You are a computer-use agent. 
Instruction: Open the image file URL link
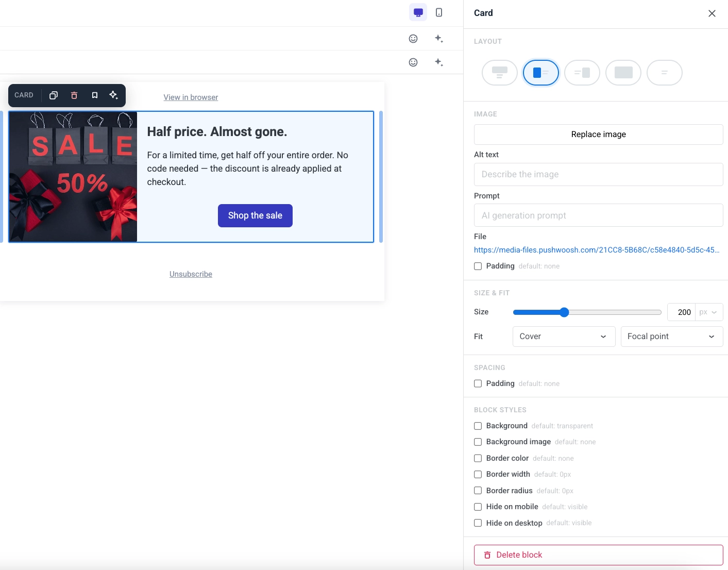point(597,250)
